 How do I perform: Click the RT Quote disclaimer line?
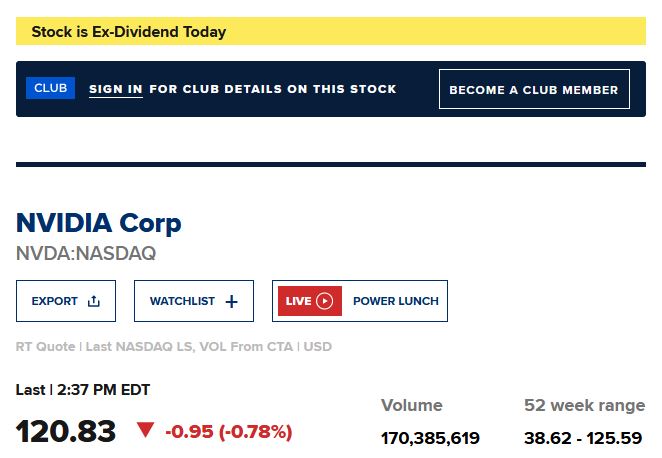pos(173,347)
